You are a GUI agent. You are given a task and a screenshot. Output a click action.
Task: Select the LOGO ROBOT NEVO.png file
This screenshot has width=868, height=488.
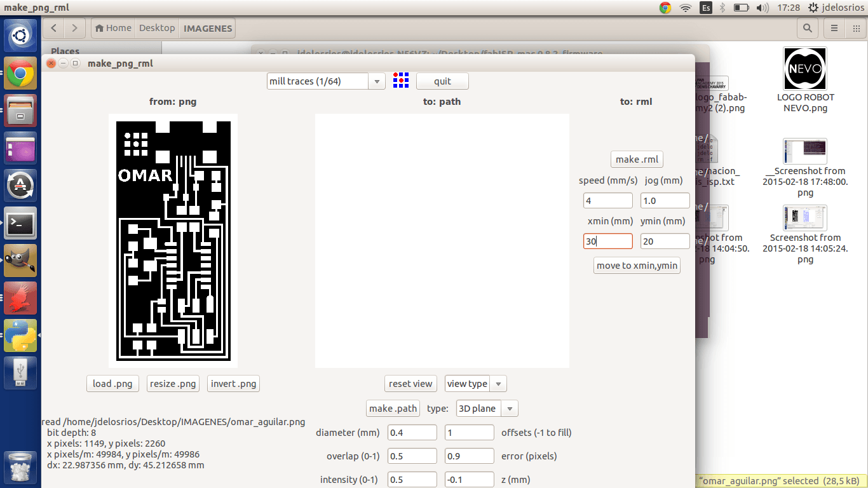point(805,80)
